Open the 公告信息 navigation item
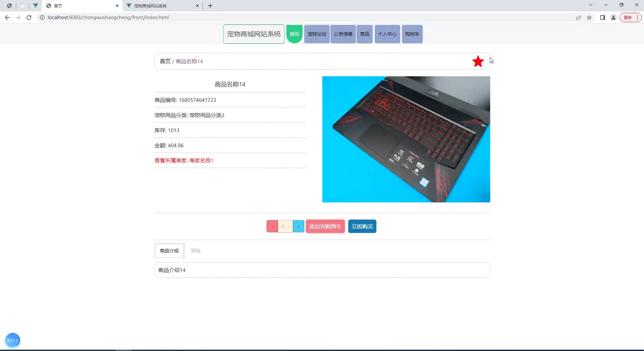 pyautogui.click(x=343, y=34)
